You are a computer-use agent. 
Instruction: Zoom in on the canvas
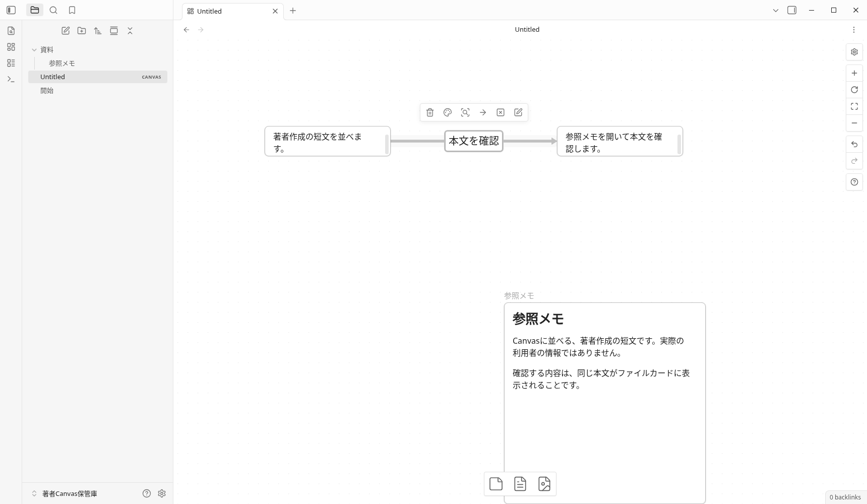(x=854, y=73)
